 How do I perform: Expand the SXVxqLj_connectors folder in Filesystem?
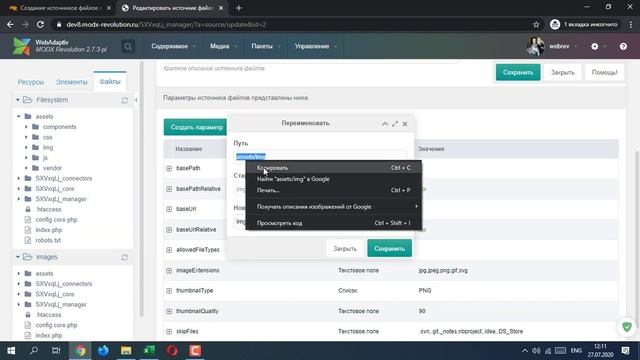[18, 178]
